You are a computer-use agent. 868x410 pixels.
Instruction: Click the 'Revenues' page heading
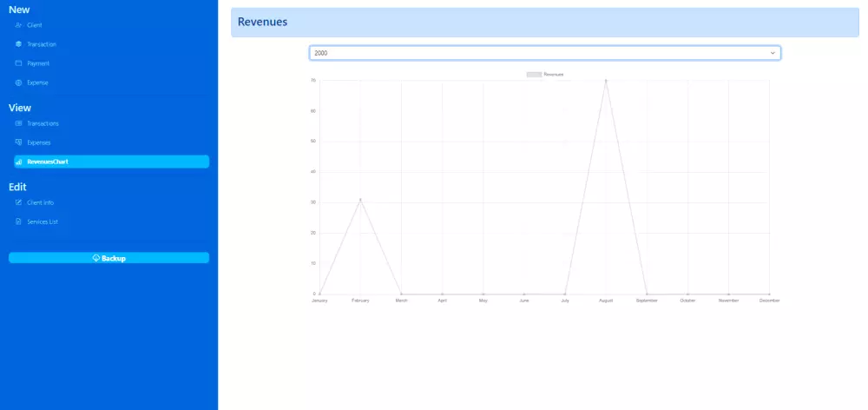(262, 23)
